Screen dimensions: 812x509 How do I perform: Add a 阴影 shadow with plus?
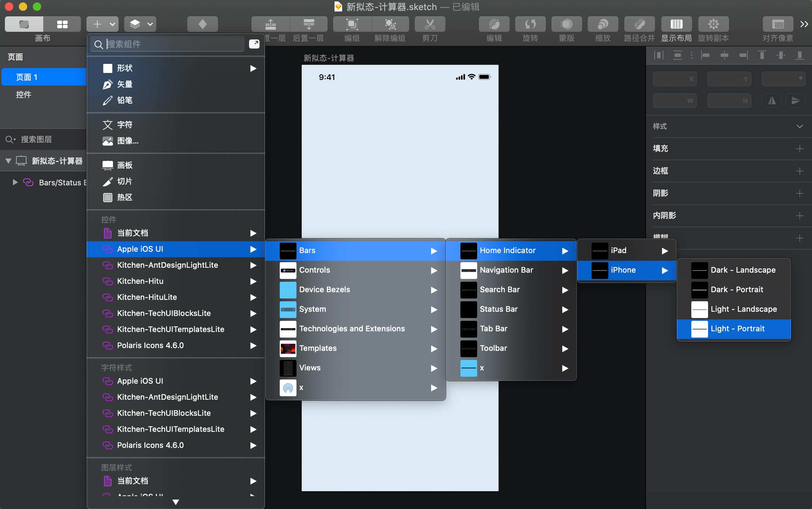800,193
